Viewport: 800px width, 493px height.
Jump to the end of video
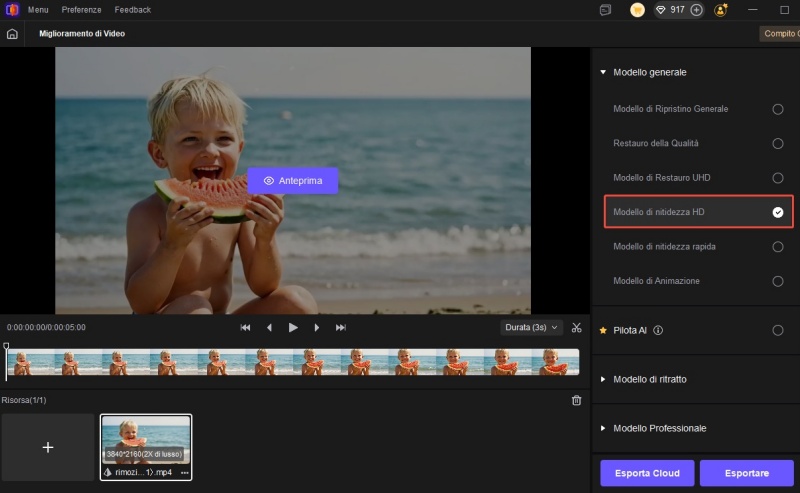341,327
